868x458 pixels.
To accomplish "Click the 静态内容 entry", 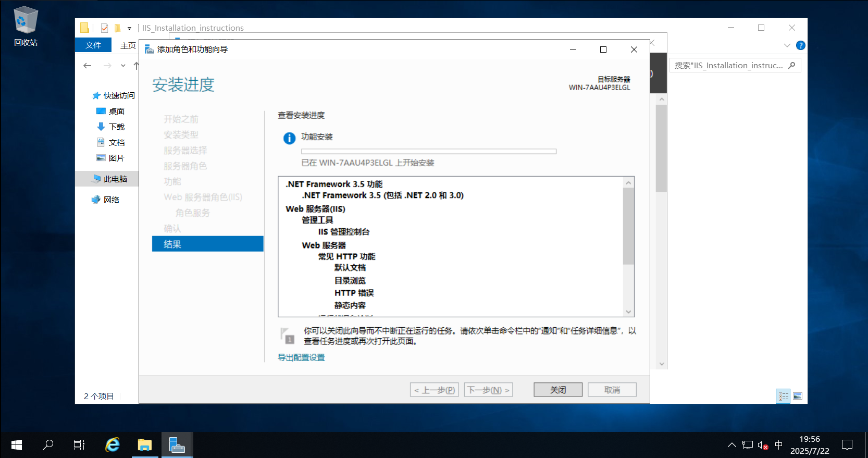I will click(350, 305).
